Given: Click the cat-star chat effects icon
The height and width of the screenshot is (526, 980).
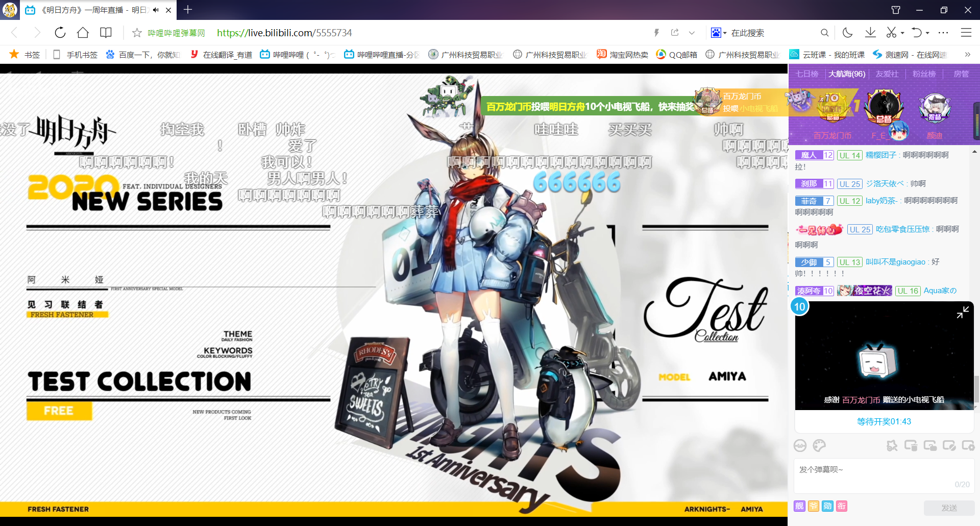Looking at the screenshot, I should 892,446.
